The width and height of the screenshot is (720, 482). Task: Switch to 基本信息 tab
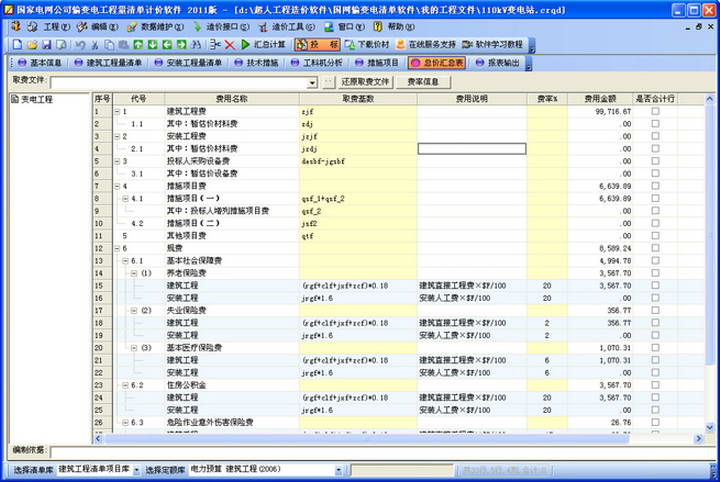(x=39, y=63)
